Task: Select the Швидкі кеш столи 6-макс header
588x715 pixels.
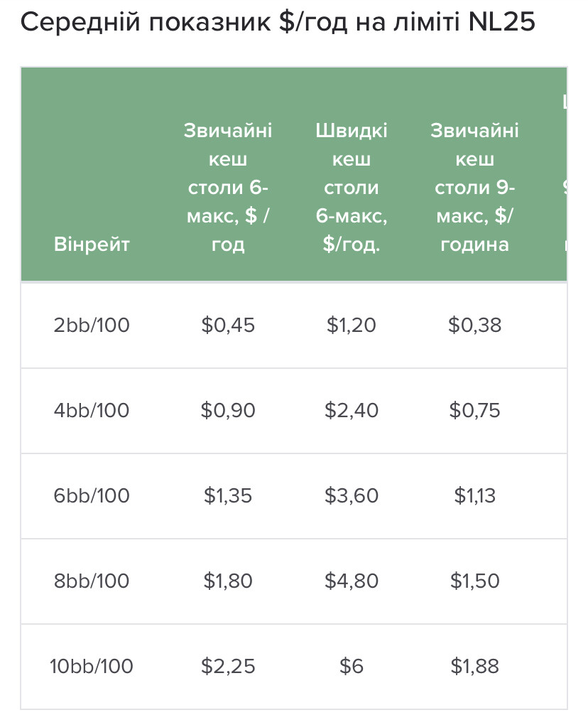Action: pos(351,187)
